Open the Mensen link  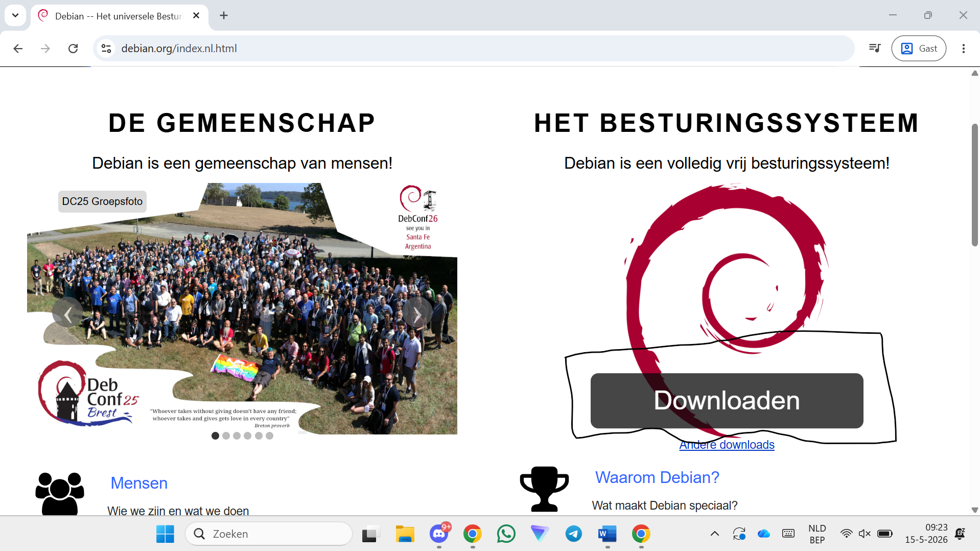139,483
